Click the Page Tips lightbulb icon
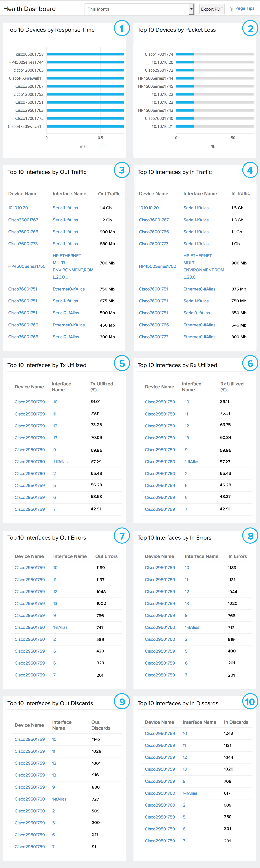This screenshot has width=260, height=868. click(x=232, y=8)
